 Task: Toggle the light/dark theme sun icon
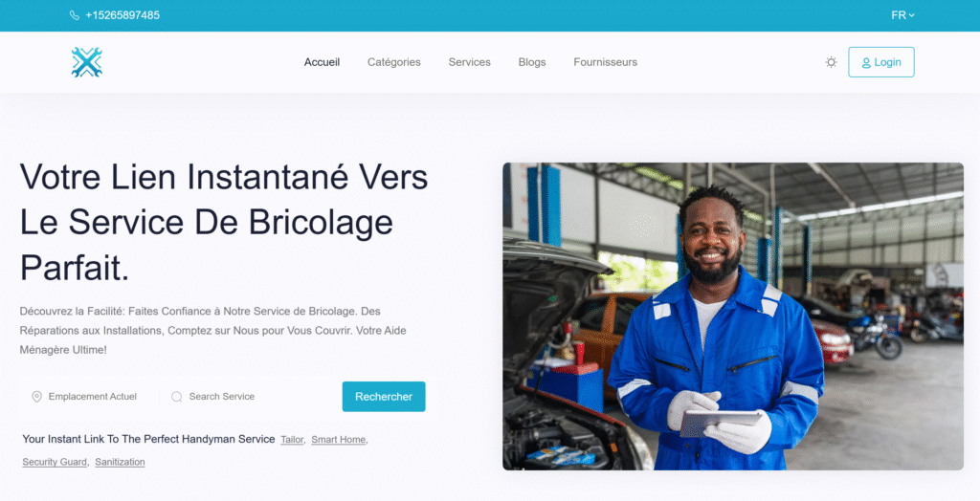[x=831, y=62]
